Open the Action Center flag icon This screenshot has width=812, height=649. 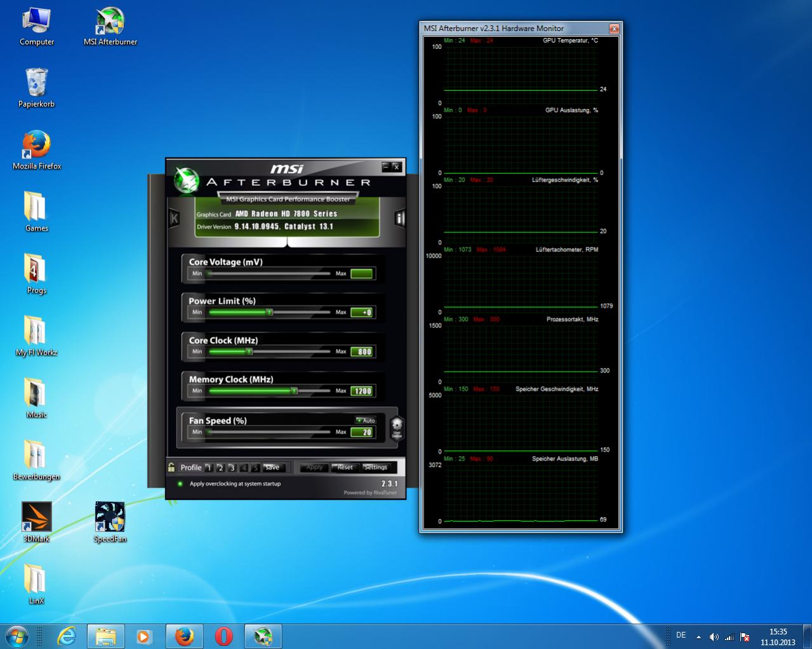coord(745,636)
